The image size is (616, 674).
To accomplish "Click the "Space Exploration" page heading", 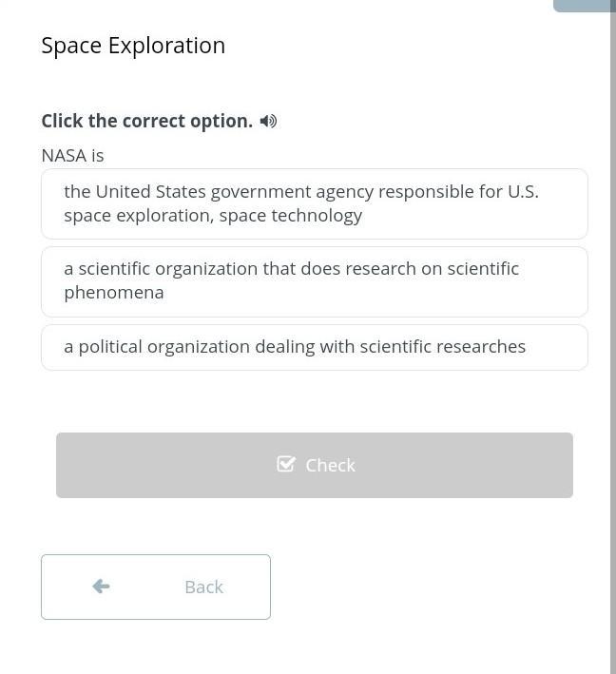I will (133, 46).
